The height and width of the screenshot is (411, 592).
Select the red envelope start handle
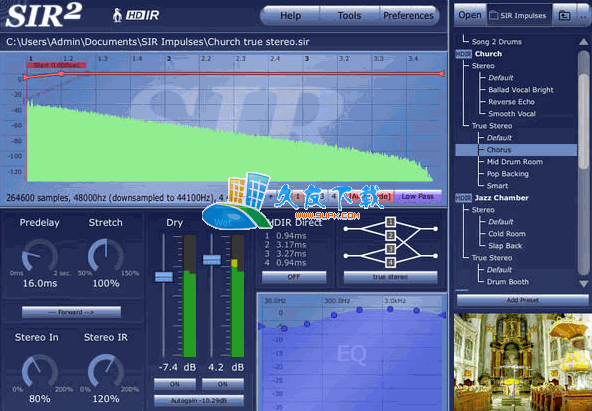25,78
